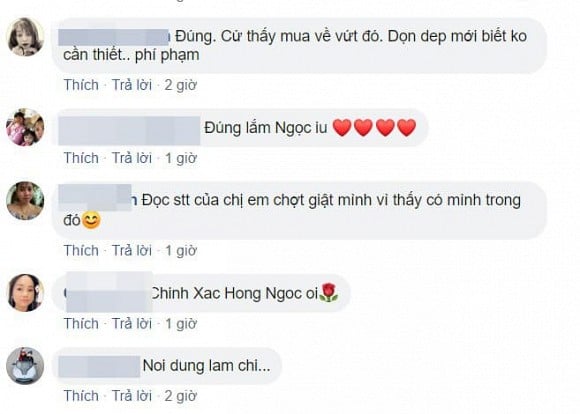
Task: Like the 'Chinh Xac Hong Ngoc oi' comment
Action: [81, 324]
